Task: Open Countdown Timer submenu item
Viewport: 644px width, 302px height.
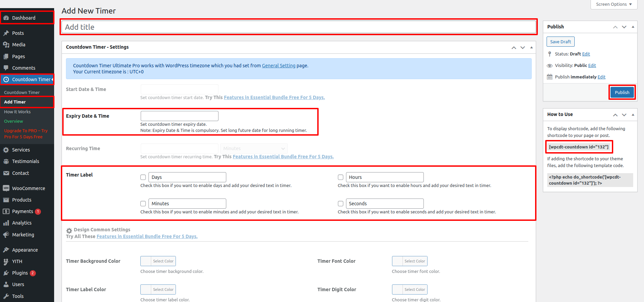Action: (x=22, y=92)
